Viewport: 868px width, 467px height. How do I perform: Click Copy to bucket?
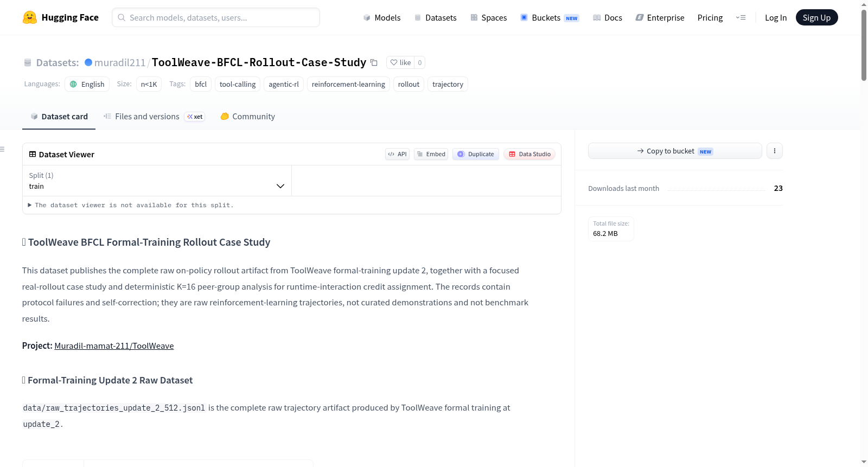pos(675,151)
